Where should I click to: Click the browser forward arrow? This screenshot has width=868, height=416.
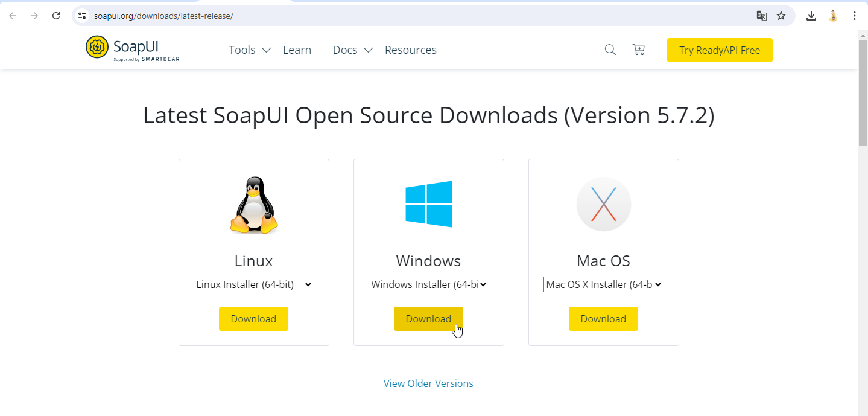(x=34, y=16)
